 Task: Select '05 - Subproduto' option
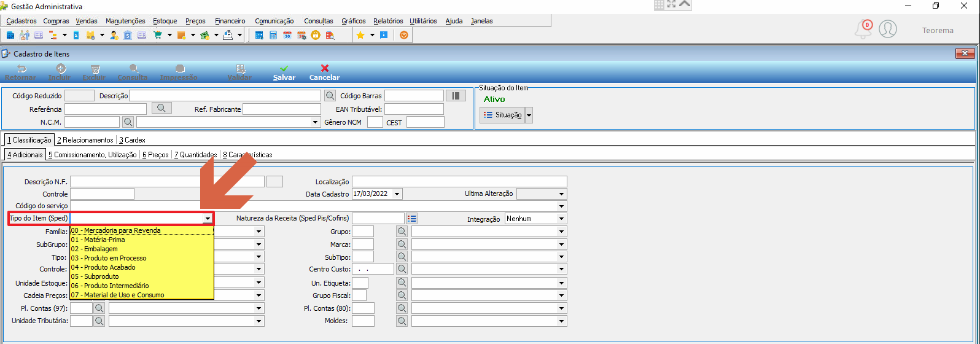click(142, 276)
